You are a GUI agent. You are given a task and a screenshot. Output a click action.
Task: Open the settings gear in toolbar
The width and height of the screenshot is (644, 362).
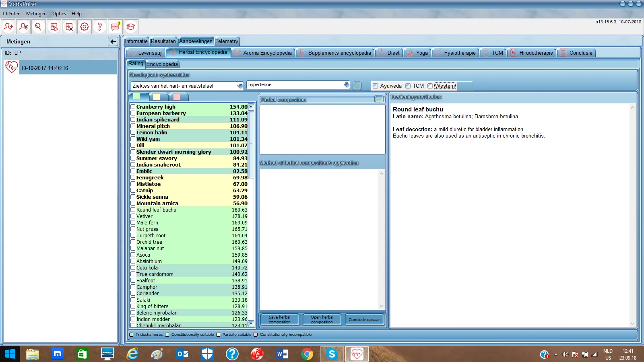coord(85,27)
